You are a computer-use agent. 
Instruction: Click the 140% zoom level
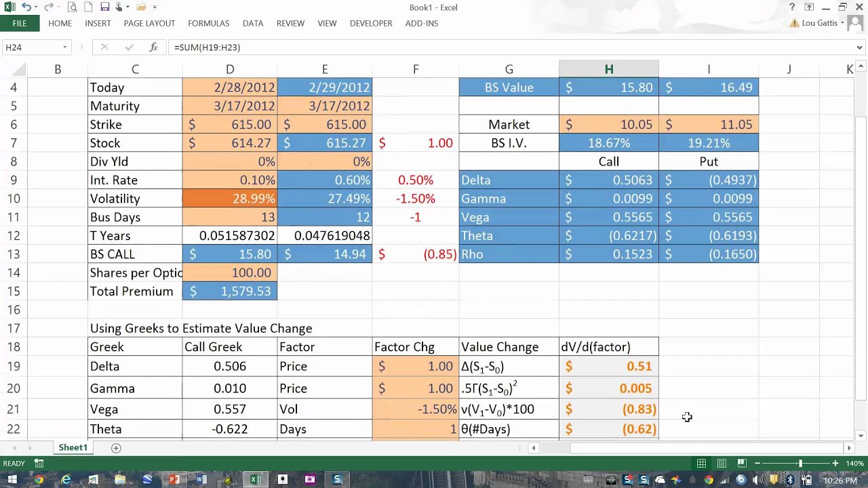855,464
